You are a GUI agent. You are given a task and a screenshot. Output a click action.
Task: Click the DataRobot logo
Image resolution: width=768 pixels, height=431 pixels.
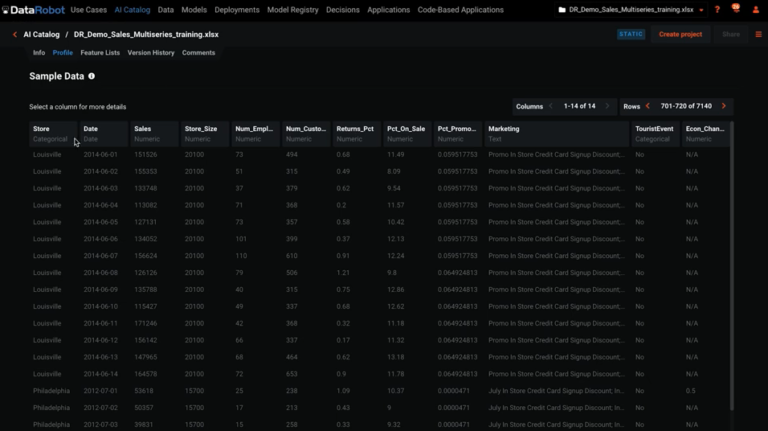tap(33, 10)
